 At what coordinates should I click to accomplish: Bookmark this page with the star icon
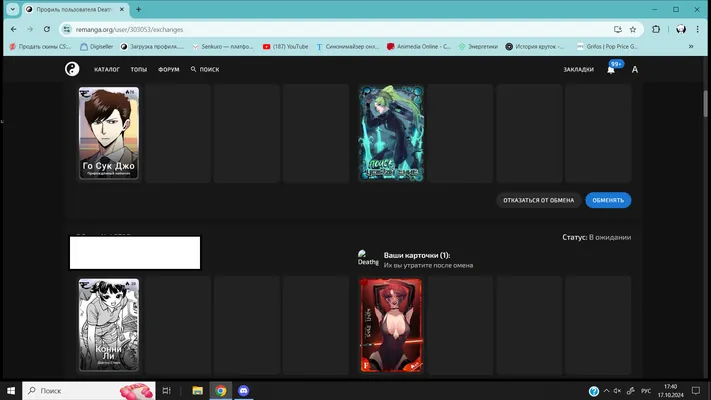(x=633, y=29)
